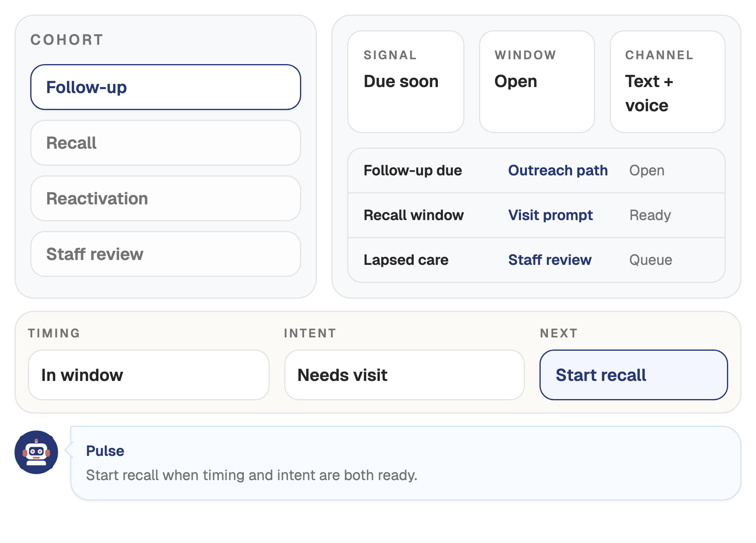This screenshot has height=543, width=756.
Task: Click the Pulse robot avatar icon
Action: [36, 452]
